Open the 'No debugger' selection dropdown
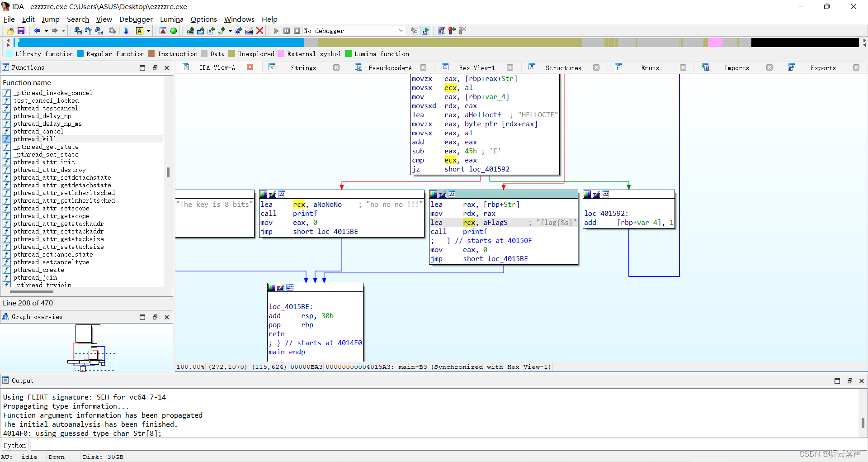 tap(354, 31)
